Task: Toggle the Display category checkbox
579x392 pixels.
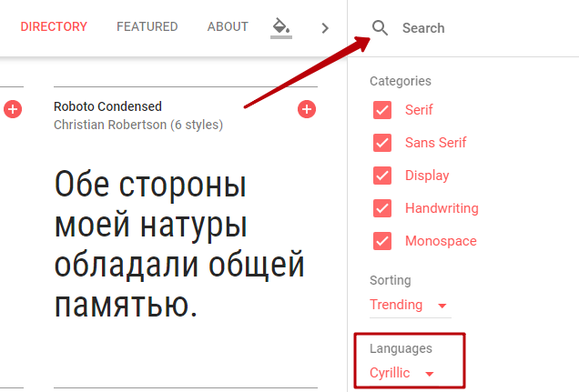Action: (382, 176)
